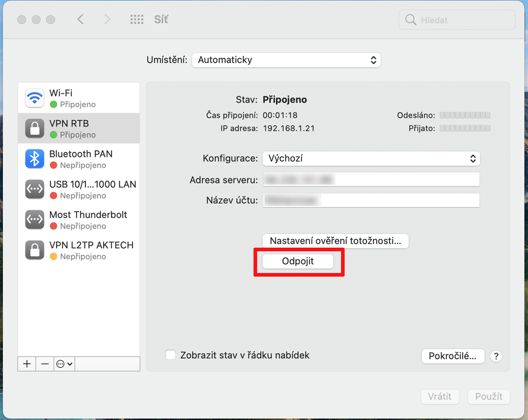This screenshot has width=528, height=420.
Task: Select the Wi-Fi network icon
Action: (x=35, y=98)
